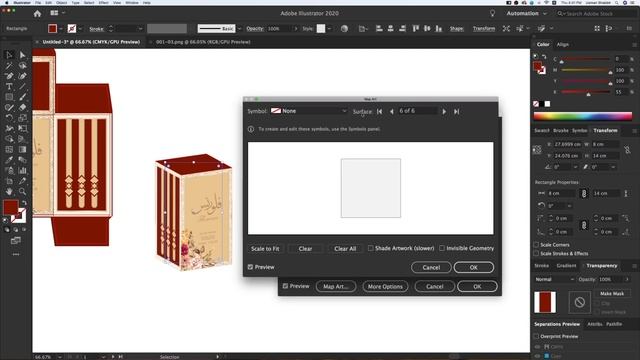
Task: Go to first surface in Map Art
Action: click(380, 111)
